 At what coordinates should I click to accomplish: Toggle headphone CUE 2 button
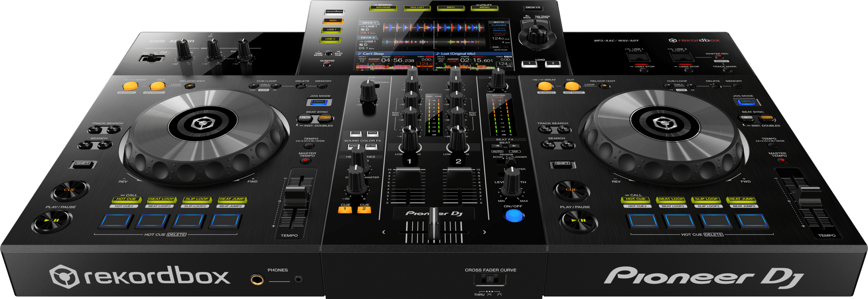pos(364,209)
